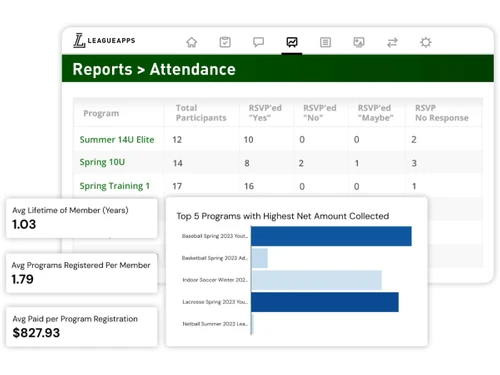The width and height of the screenshot is (500, 375).
Task: Click the RSVP No Response column header
Action: (x=442, y=113)
